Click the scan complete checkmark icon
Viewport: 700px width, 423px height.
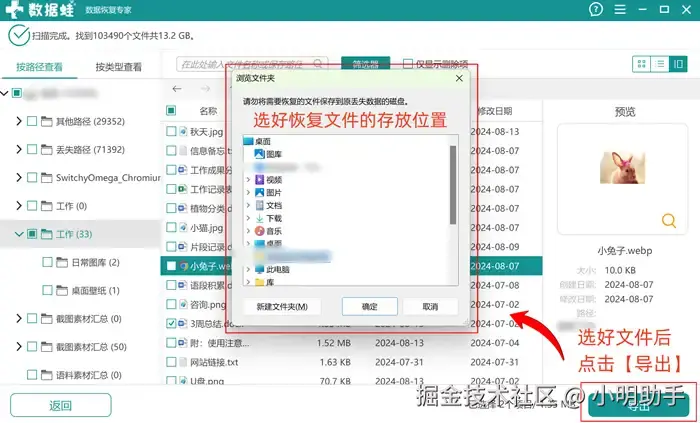(19, 36)
